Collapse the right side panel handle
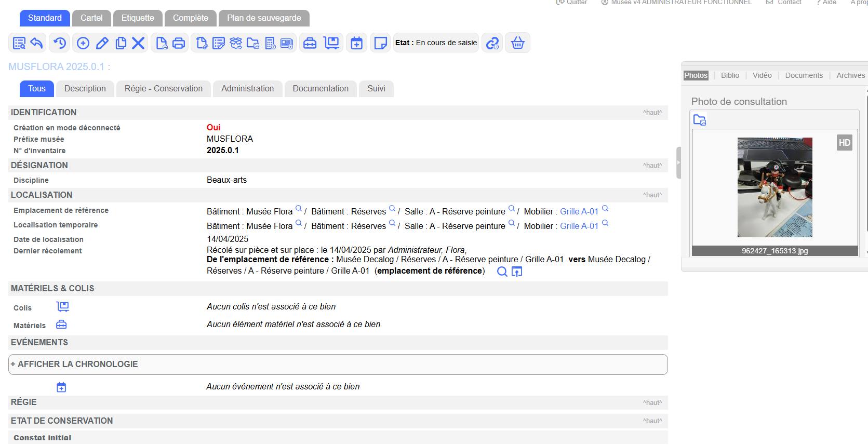The height and width of the screenshot is (446, 868). tap(678, 163)
